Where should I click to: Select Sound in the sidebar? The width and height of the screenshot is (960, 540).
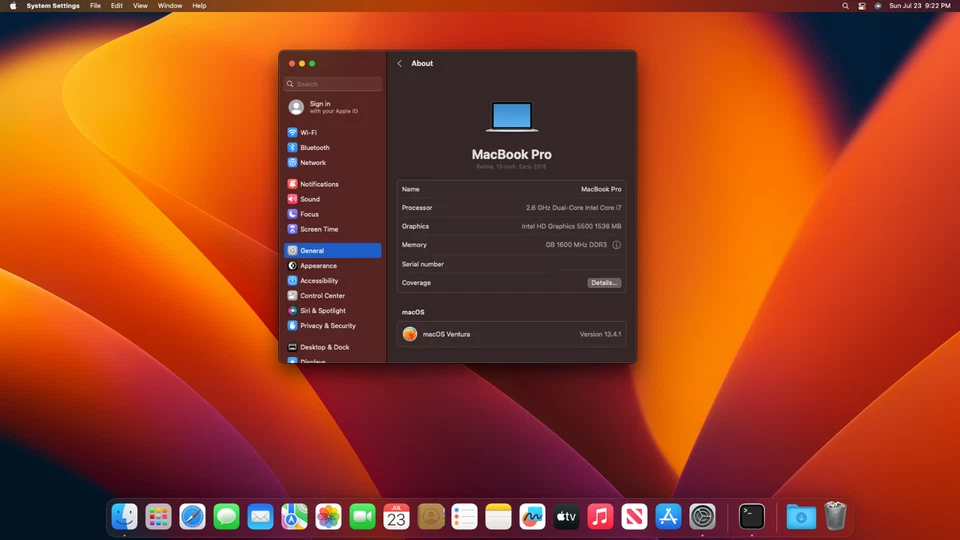pos(332,199)
